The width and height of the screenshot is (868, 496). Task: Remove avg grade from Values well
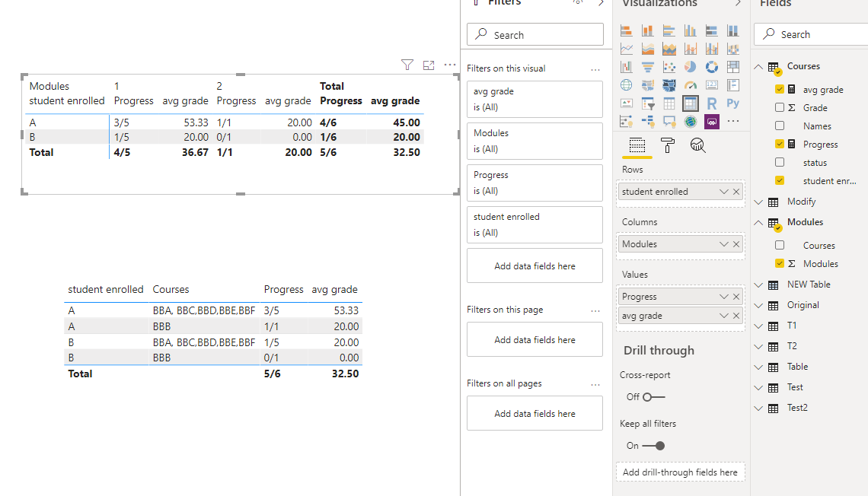coord(736,316)
